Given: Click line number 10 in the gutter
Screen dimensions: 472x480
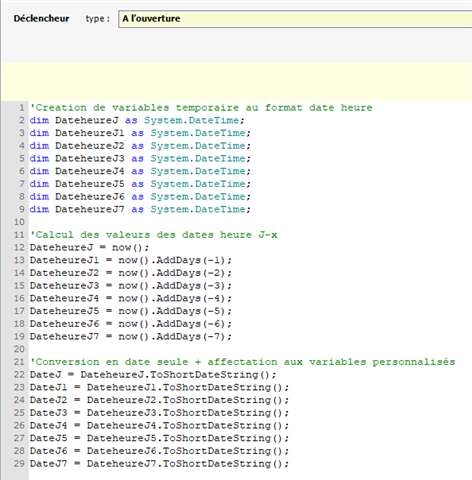Looking at the screenshot, I should [x=19, y=222].
